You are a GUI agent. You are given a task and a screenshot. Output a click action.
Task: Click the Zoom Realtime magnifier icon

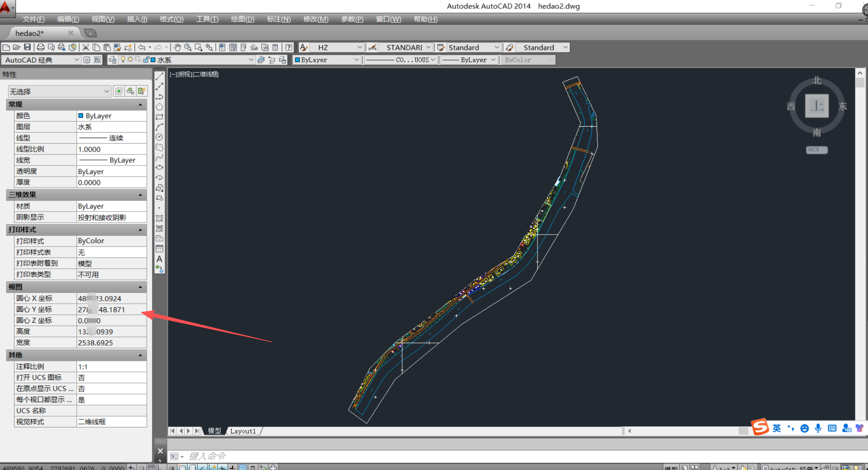click(188, 48)
